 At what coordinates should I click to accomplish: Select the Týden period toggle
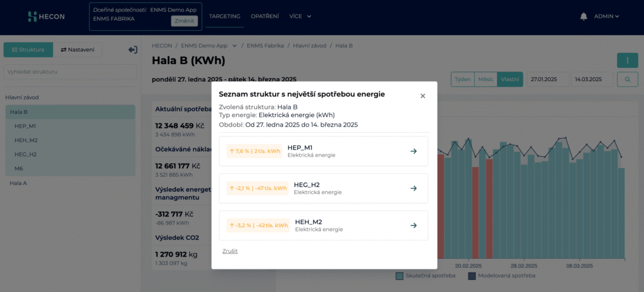tap(462, 79)
